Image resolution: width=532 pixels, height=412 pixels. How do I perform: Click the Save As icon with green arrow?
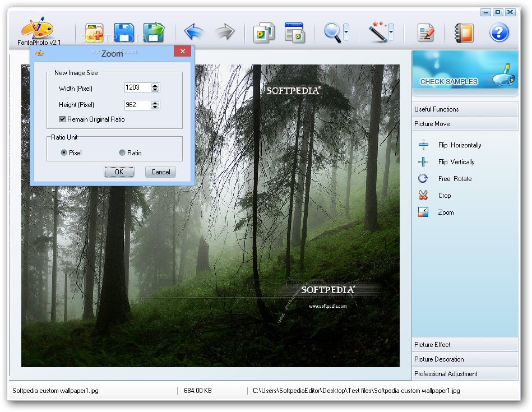(x=154, y=33)
